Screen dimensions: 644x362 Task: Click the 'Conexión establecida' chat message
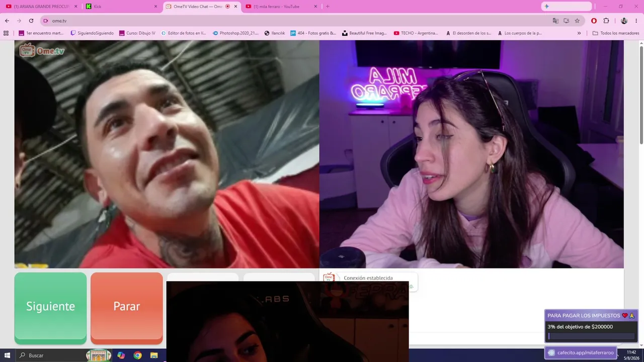(x=368, y=278)
